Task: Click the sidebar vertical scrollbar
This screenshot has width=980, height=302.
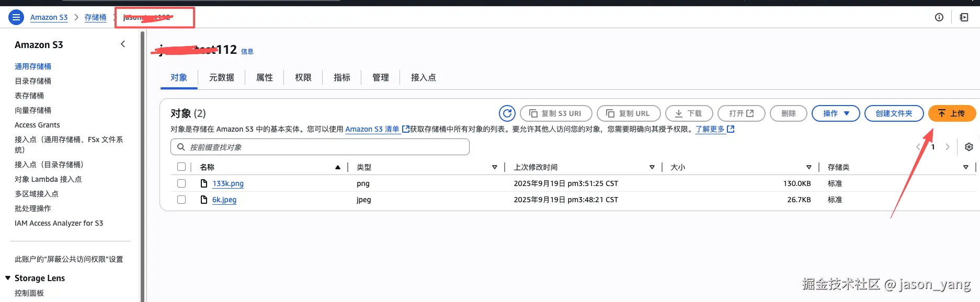Action: (x=142, y=166)
